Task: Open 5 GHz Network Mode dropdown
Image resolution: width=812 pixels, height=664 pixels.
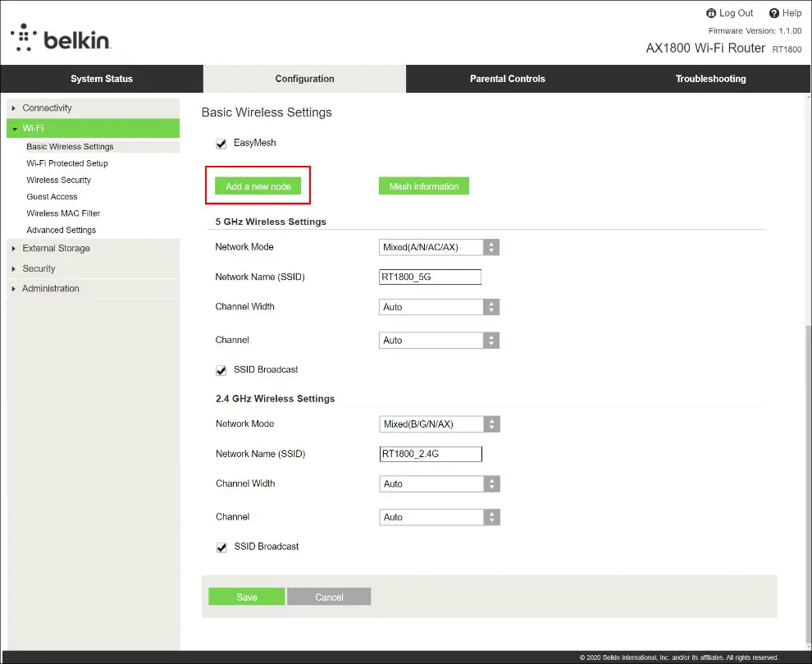Action: click(x=439, y=247)
